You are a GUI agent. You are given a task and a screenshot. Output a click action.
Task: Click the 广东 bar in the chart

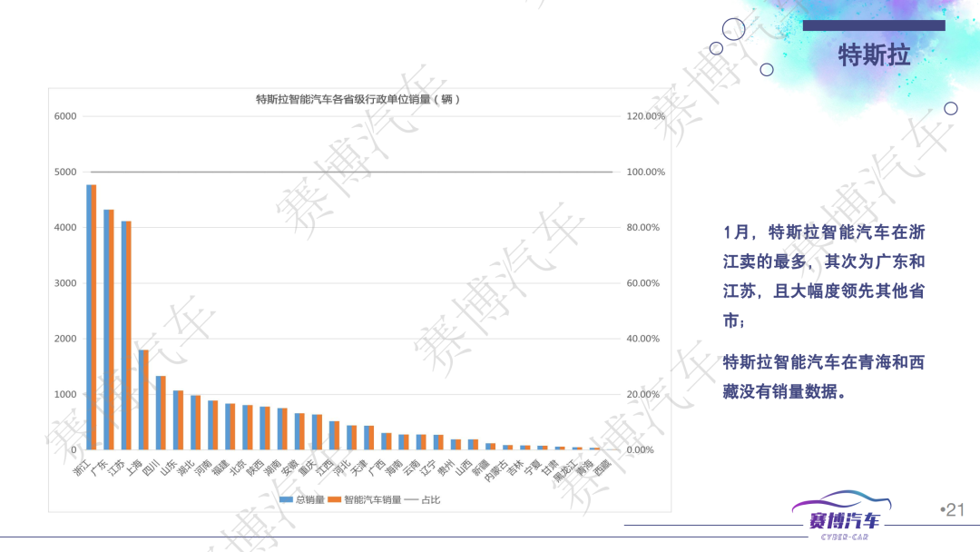(x=109, y=330)
